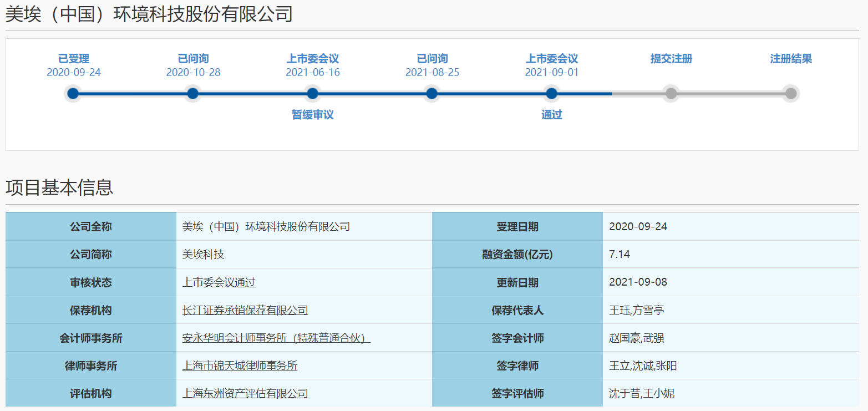Viewport: 868px width, 411px height.
Task: Click the 上市委会议 timeline dot dated 2021-09-01
Action: coord(551,94)
